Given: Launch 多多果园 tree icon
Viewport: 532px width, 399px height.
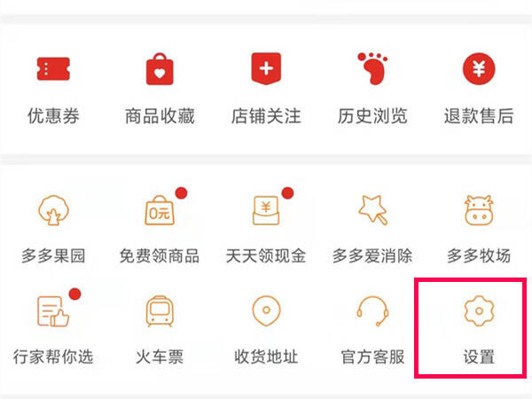Looking at the screenshot, I should (53, 210).
